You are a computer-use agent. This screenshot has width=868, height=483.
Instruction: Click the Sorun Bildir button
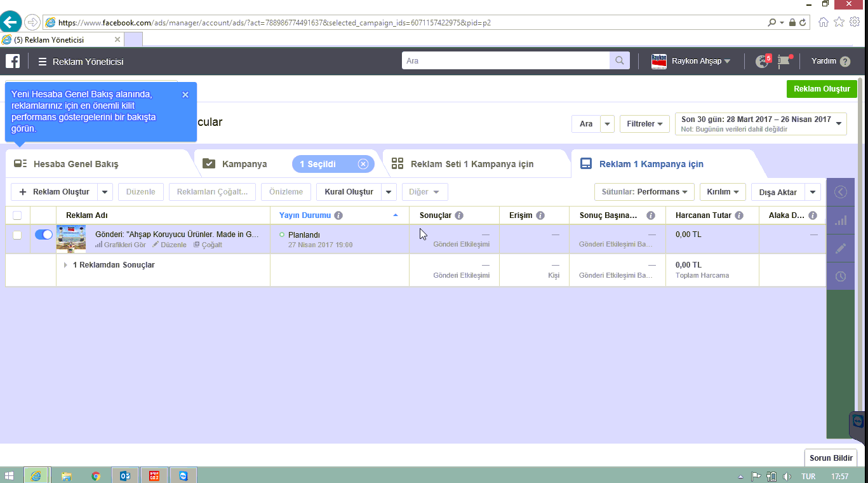coord(831,458)
